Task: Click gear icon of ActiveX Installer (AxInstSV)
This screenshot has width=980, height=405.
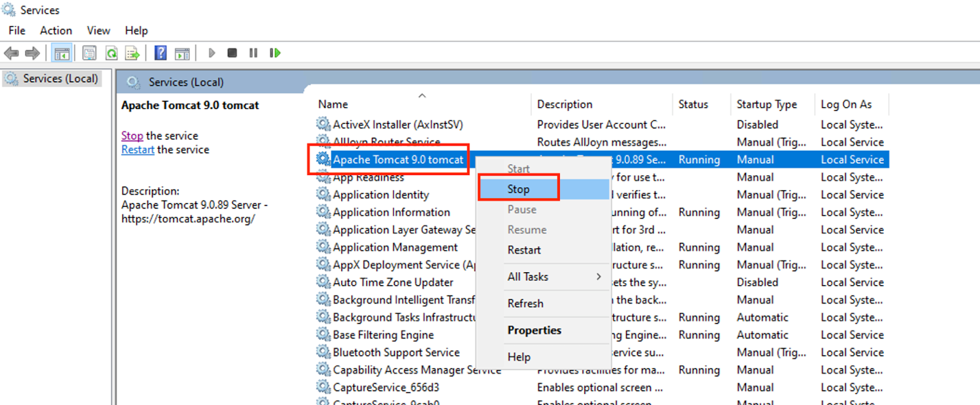Action: 323,124
